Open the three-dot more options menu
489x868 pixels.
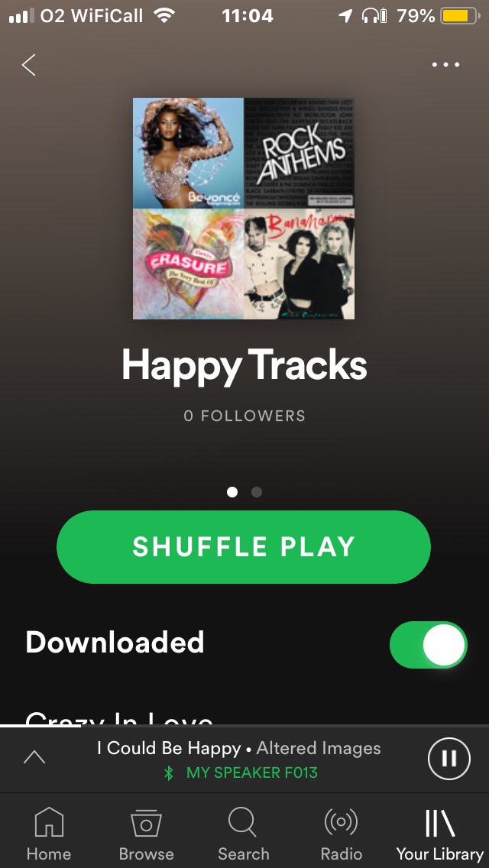point(445,65)
